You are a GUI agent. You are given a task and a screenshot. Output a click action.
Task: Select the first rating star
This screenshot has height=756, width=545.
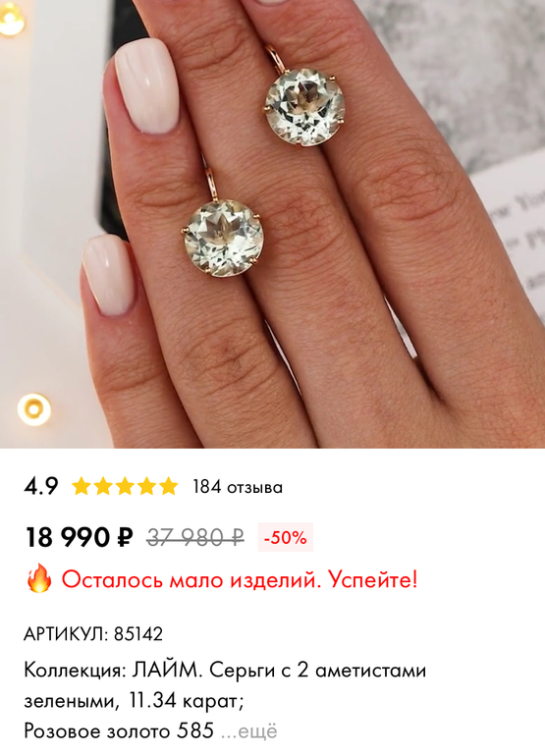point(82,486)
